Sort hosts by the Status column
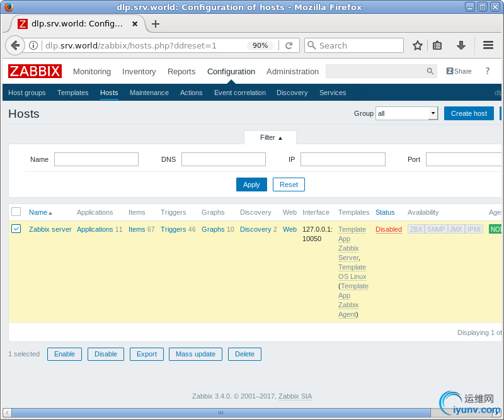This screenshot has height=420, width=504. (x=385, y=212)
